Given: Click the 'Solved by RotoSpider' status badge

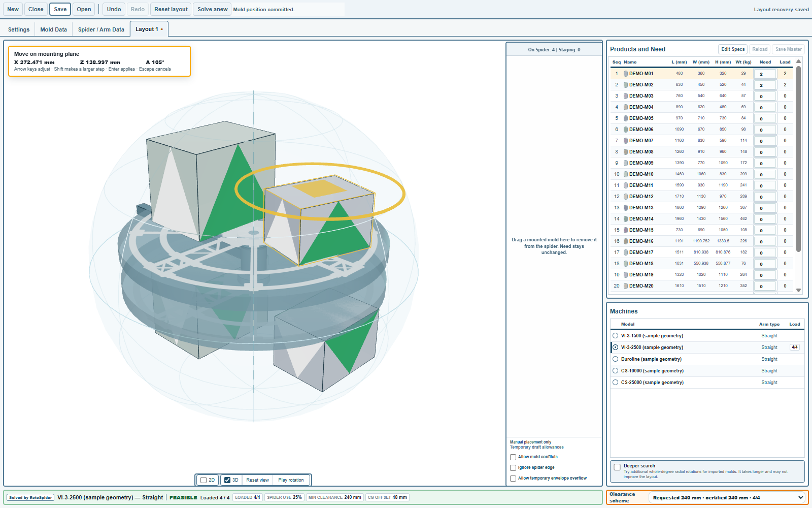Looking at the screenshot, I should tap(30, 498).
